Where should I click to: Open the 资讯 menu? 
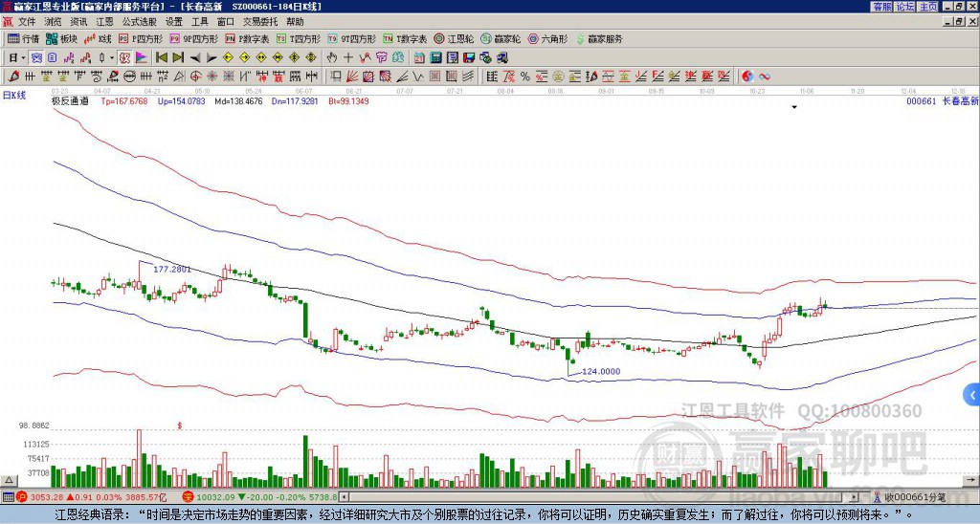78,22
